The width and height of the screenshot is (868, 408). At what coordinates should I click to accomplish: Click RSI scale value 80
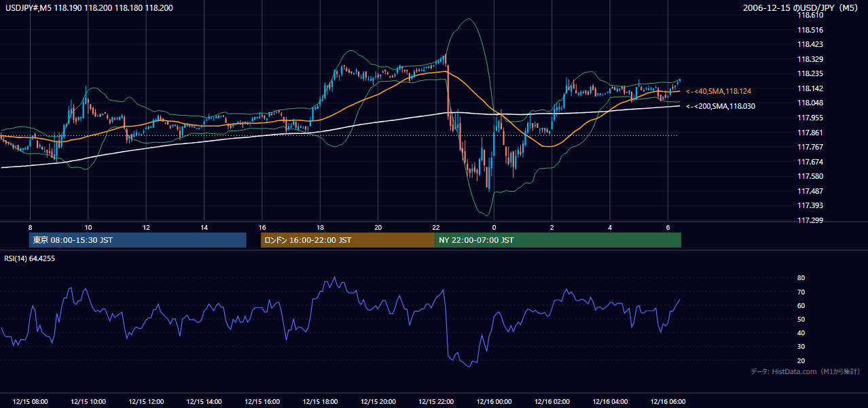pyautogui.click(x=801, y=278)
